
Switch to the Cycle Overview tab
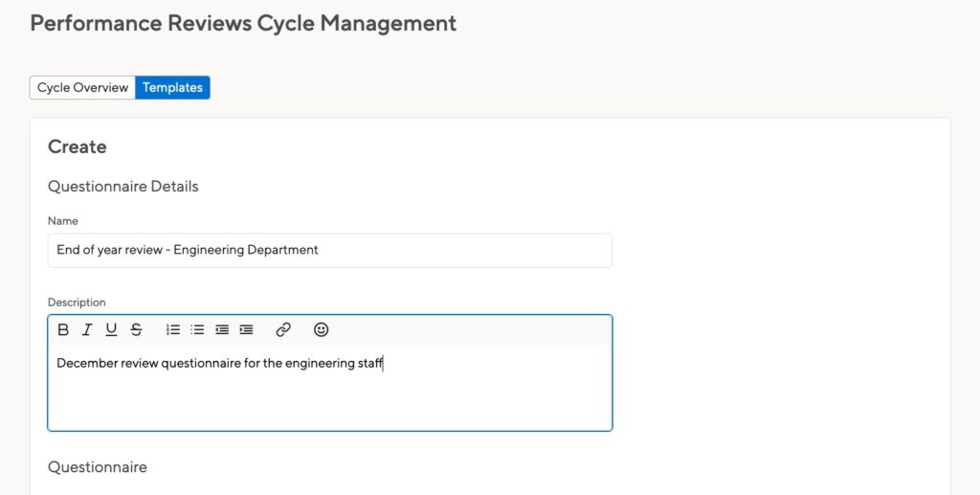click(x=82, y=87)
